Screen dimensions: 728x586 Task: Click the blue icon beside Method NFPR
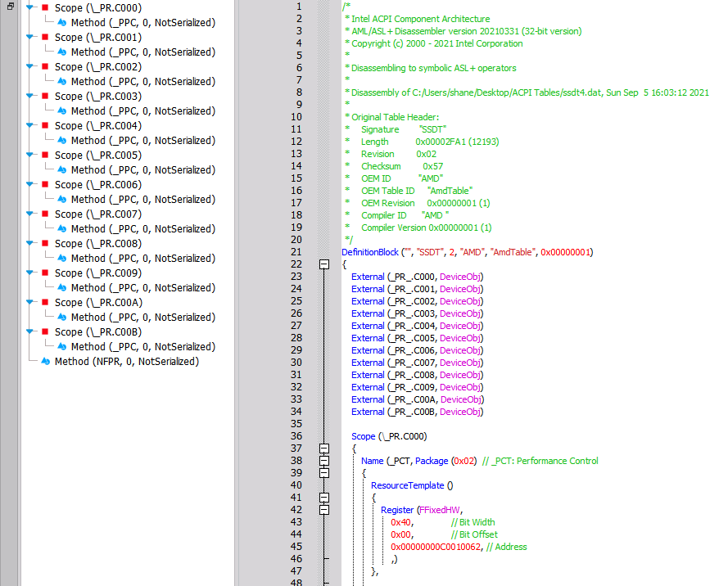(45, 362)
